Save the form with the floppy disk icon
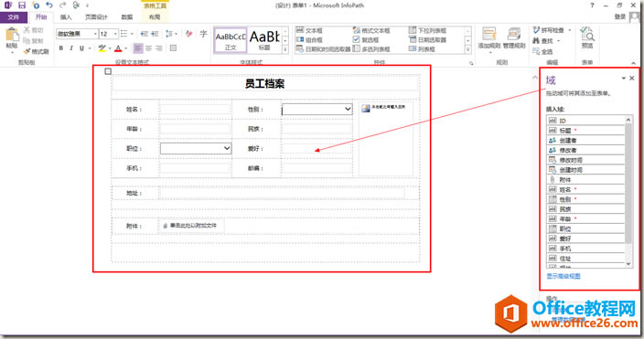Screen dimensions: 644x339 click(22, 5)
